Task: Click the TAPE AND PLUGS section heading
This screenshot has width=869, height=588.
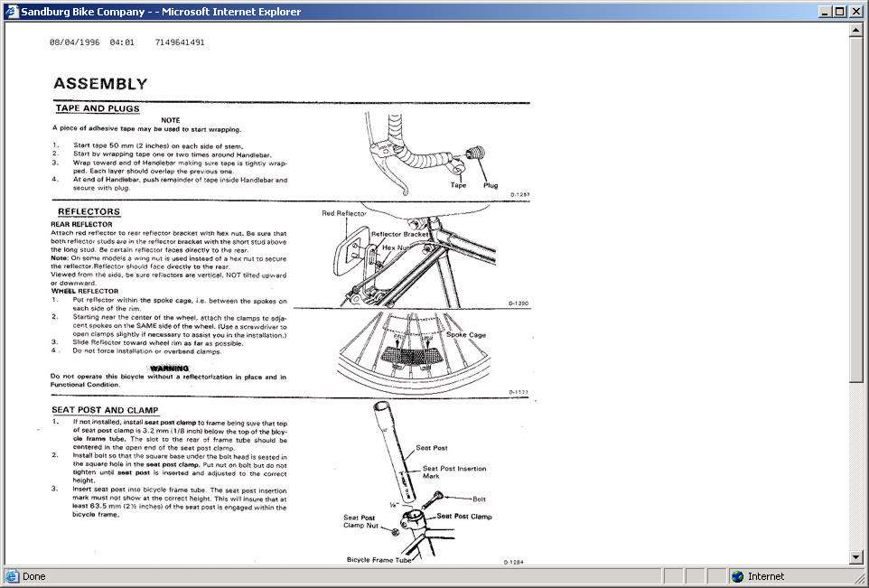Action: click(x=98, y=108)
